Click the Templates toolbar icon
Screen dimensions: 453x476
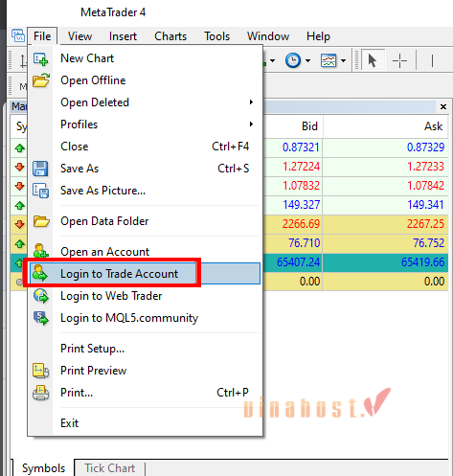(x=328, y=60)
